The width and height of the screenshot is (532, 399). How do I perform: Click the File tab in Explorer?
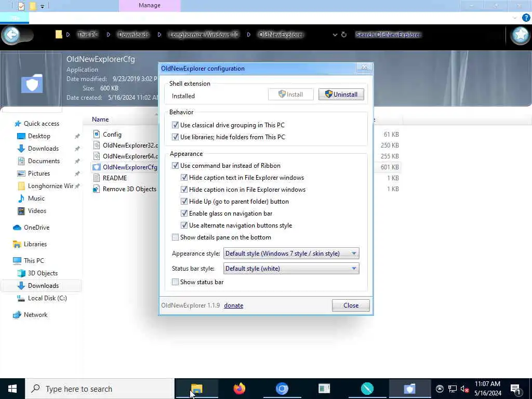[x=15, y=18]
